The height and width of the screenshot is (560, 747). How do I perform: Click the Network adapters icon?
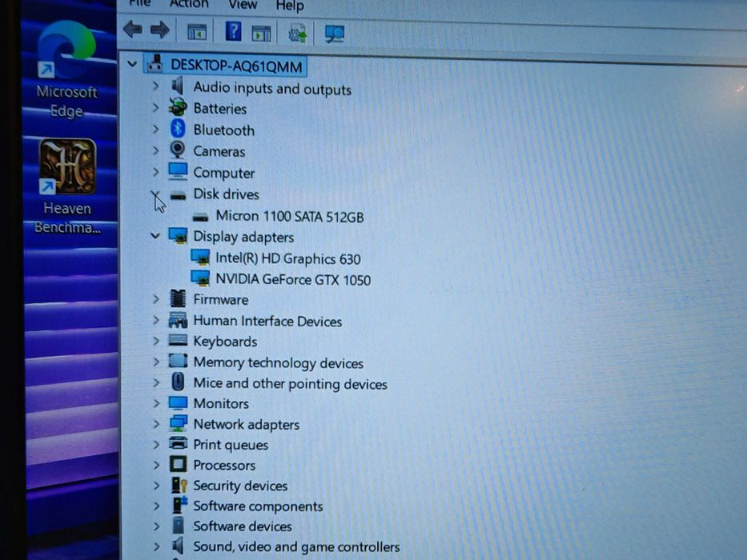click(x=179, y=423)
